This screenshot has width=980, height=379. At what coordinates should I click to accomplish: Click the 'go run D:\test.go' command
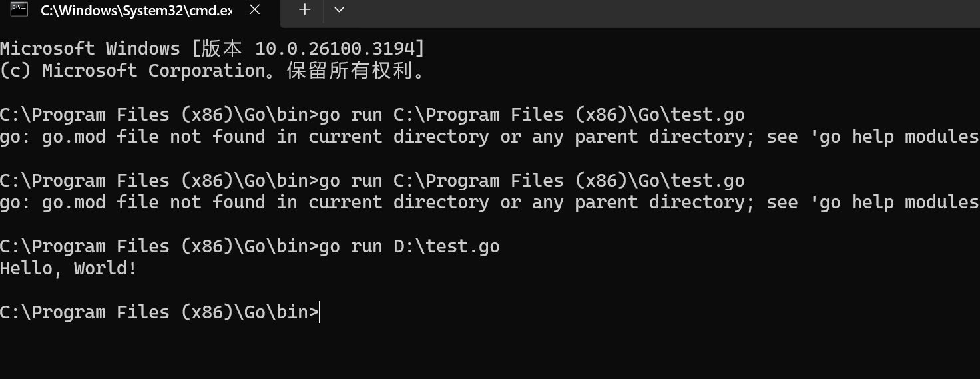tap(409, 246)
